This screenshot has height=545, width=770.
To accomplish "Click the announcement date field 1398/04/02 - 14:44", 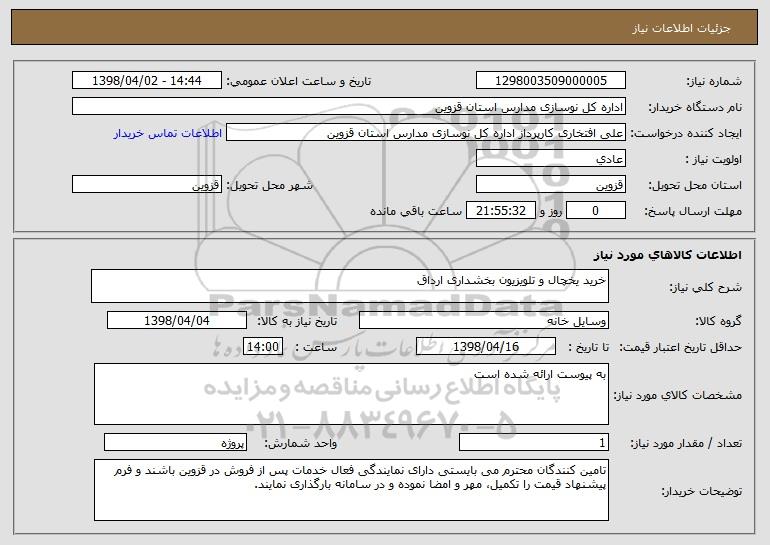I will pos(147,80).
